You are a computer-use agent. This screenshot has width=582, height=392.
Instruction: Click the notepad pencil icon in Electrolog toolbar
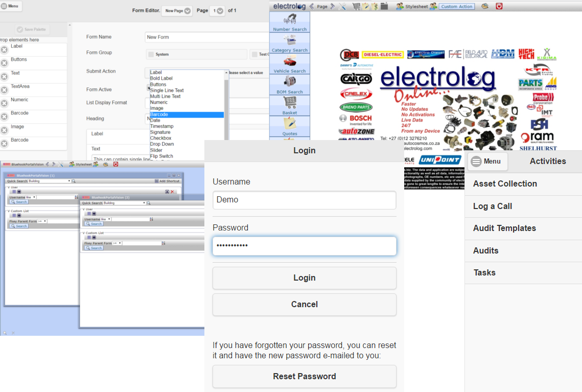[x=366, y=6]
